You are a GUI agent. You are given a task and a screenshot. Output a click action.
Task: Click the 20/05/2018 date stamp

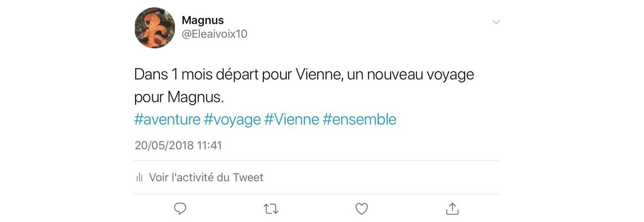pyautogui.click(x=164, y=145)
